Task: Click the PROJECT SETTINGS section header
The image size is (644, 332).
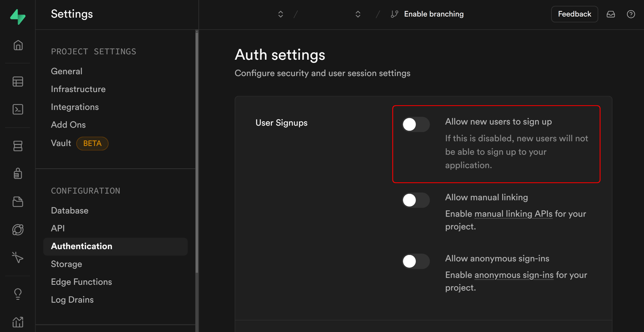Action: point(94,52)
